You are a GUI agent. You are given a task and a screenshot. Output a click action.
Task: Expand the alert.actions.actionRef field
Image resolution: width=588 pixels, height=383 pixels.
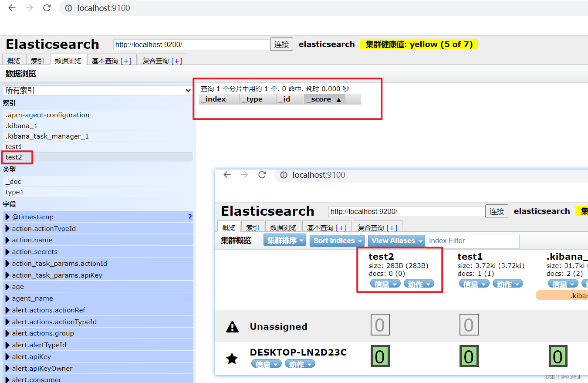pyautogui.click(x=7, y=310)
